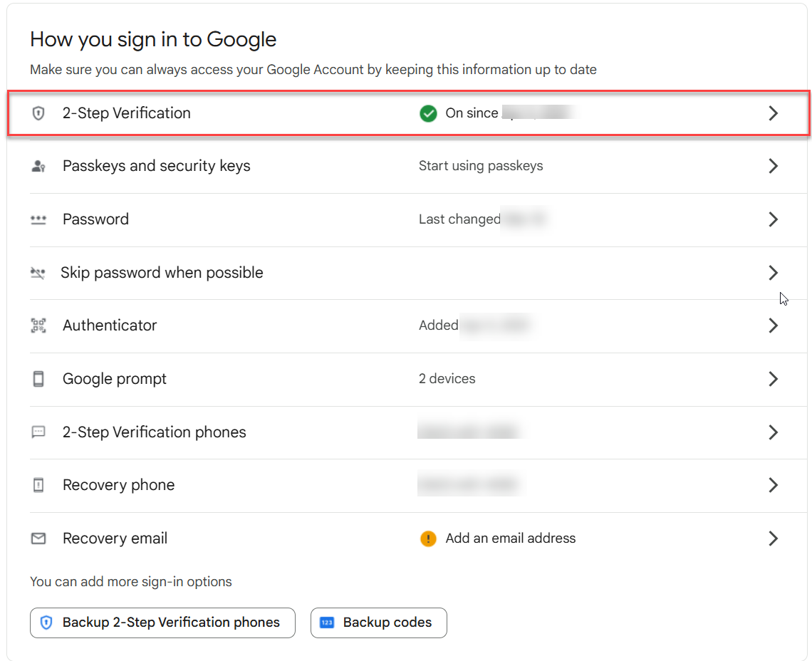Click the Recovery email envelope icon
The width and height of the screenshot is (812, 661).
38,538
